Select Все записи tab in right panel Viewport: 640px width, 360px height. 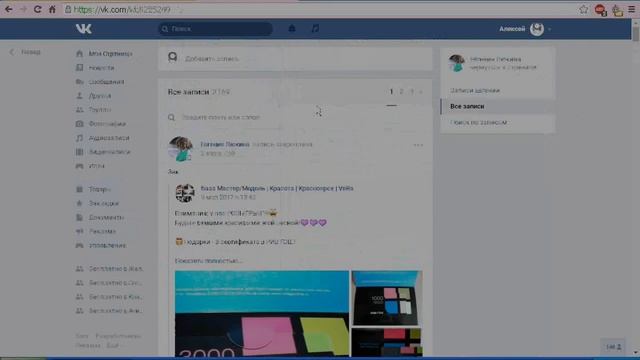(498, 106)
